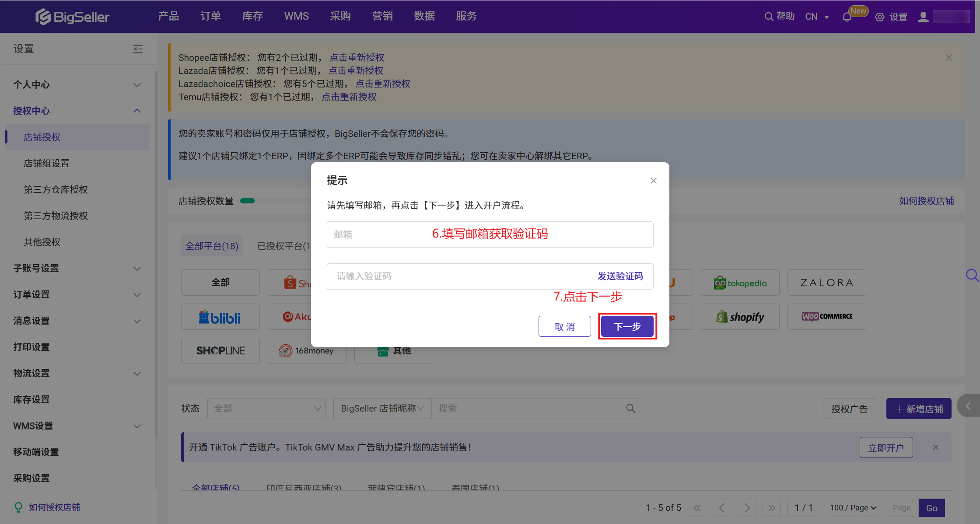
Task: Open the 订单 top menu
Action: tap(210, 16)
